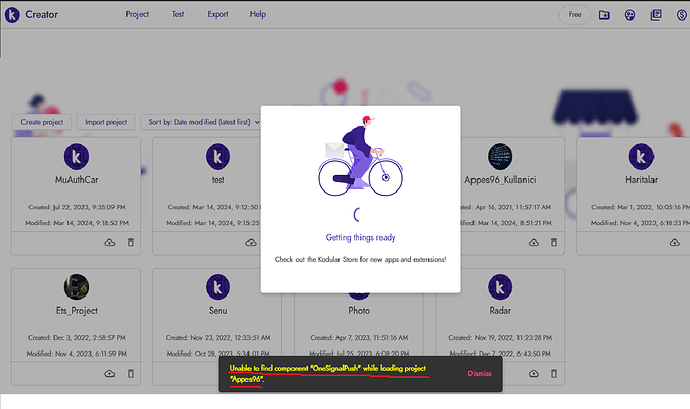Open the Help menu
The image size is (690, 409).
pos(257,14)
